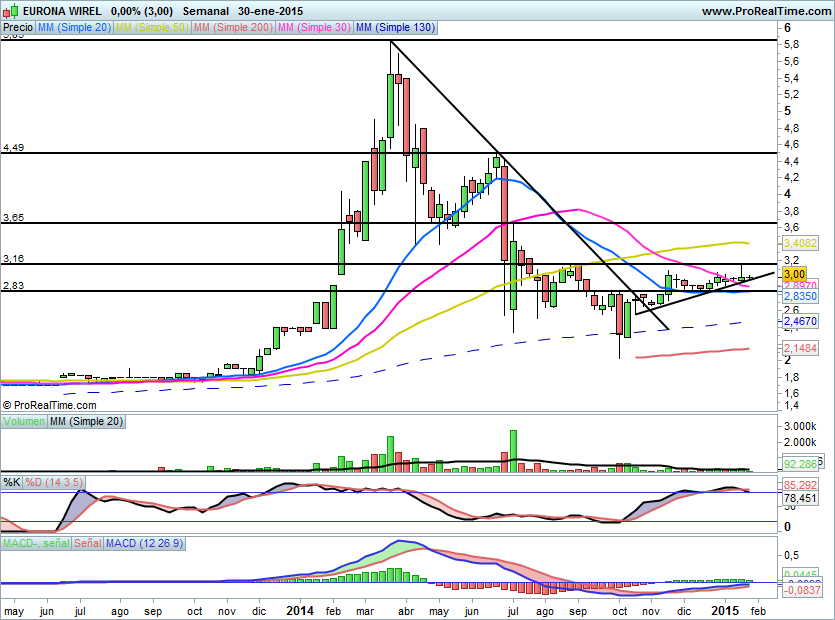
Task: Click the 85,292 stochastic value tag
Action: click(x=800, y=485)
